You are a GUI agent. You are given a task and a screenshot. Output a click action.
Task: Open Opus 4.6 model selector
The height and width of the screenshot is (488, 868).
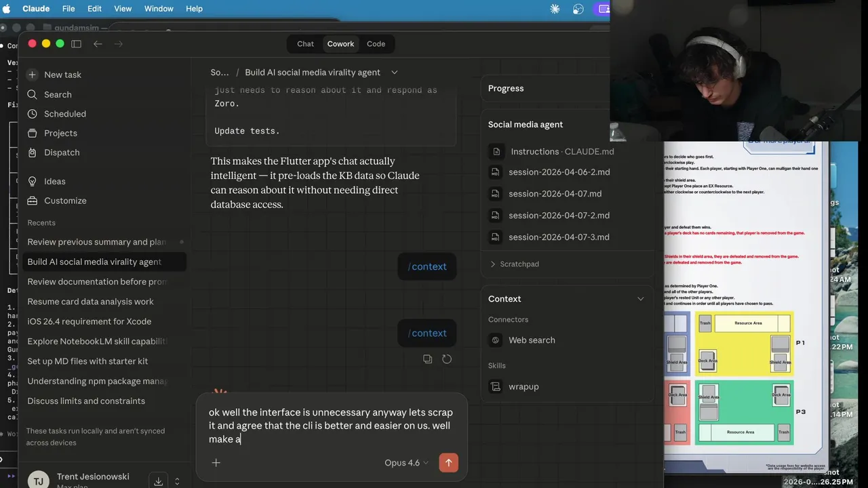click(x=406, y=463)
